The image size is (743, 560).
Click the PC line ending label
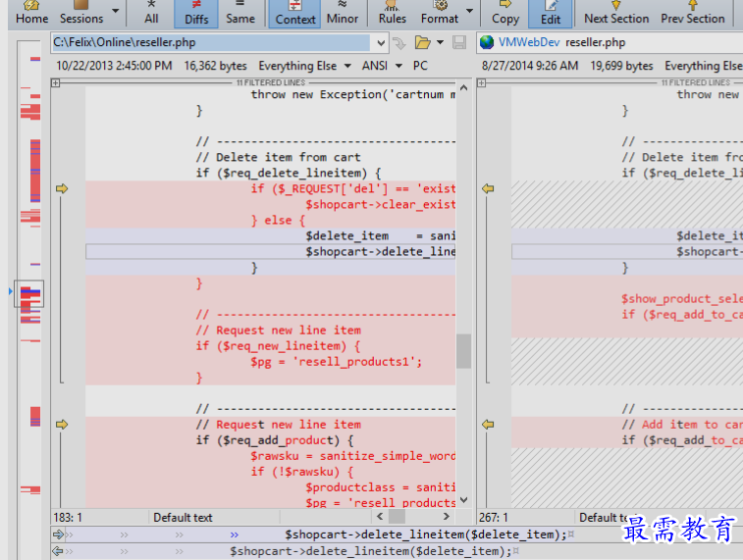click(420, 66)
